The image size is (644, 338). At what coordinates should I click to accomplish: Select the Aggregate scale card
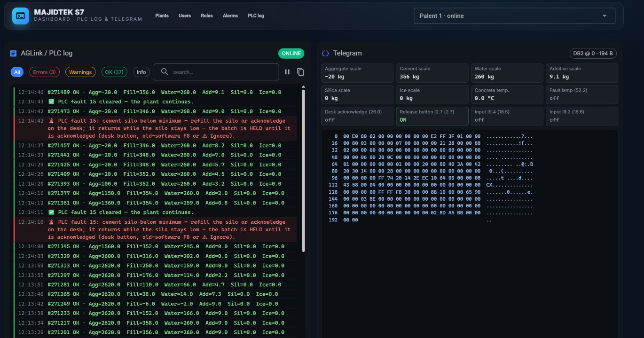[x=357, y=73]
